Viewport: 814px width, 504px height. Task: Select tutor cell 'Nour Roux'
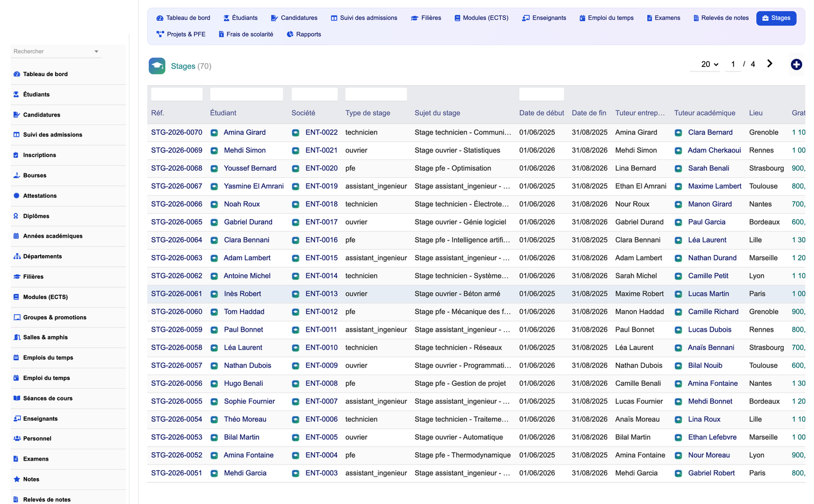pyautogui.click(x=632, y=204)
